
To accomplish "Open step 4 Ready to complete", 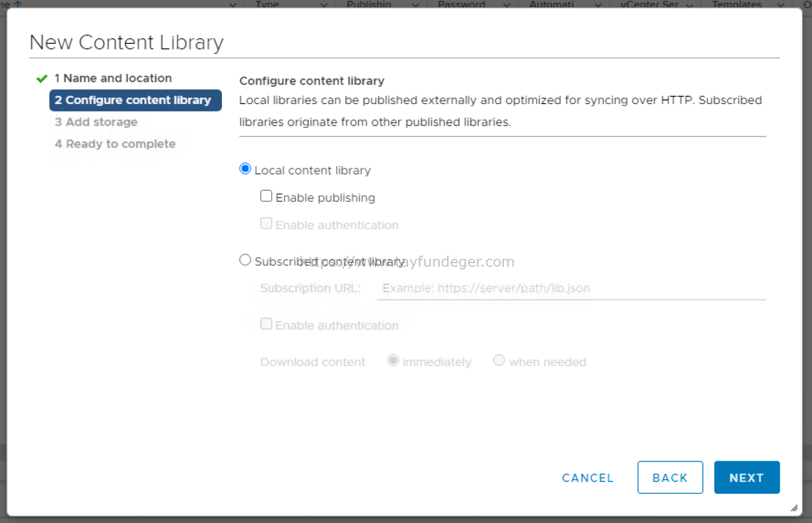I will [115, 144].
